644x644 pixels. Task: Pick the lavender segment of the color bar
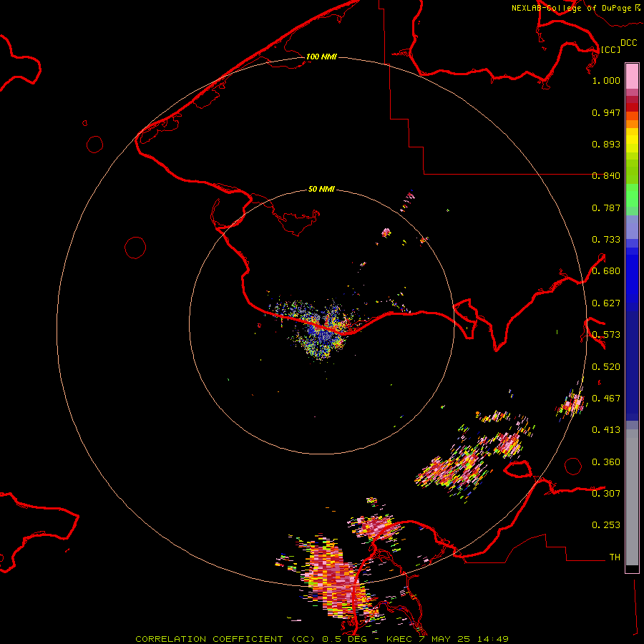tap(632, 227)
